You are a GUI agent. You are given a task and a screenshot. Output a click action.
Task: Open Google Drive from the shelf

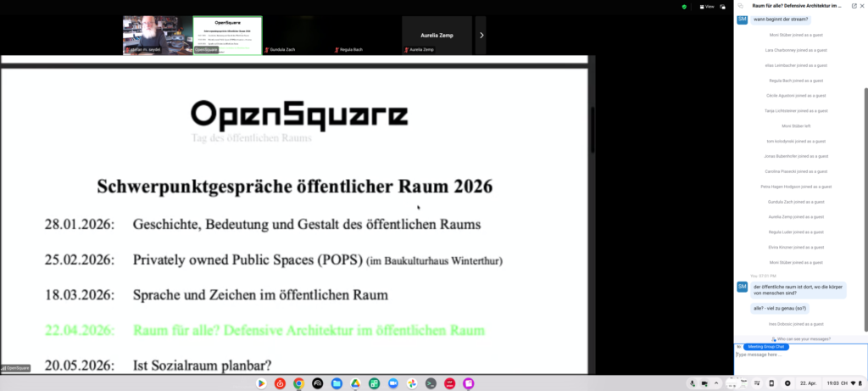click(355, 383)
